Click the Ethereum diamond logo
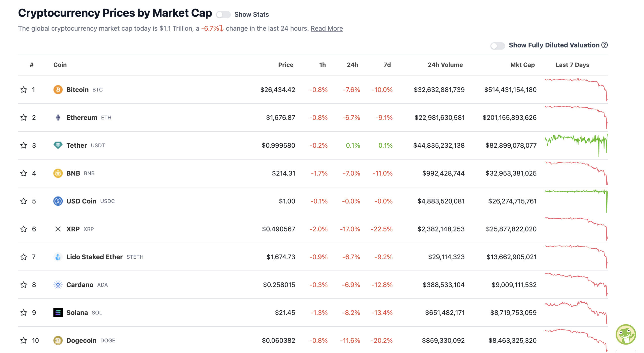 click(58, 117)
